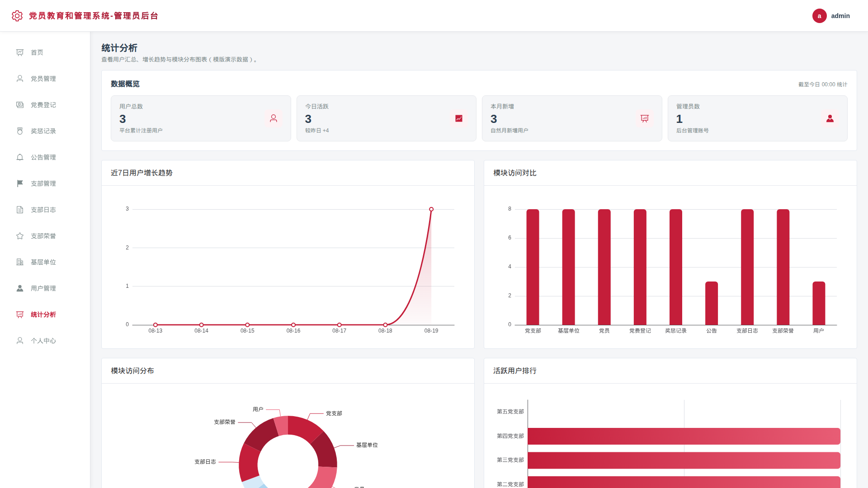Click the 用户总数 card user icon
The height and width of the screenshot is (488, 868).
pos(274,118)
